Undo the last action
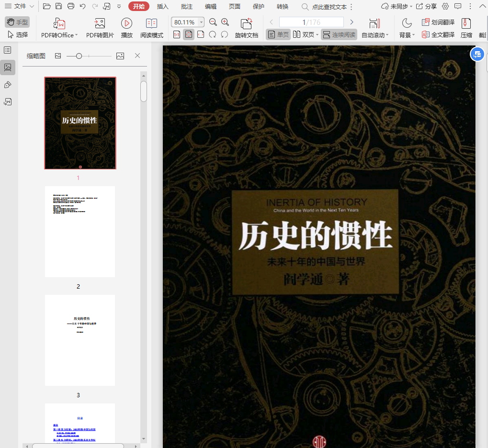The height and width of the screenshot is (448, 488). tap(82, 6)
